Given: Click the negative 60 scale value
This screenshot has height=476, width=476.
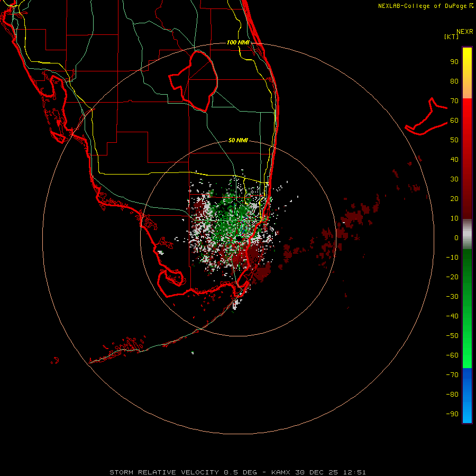Looking at the screenshot, I should click(452, 355).
